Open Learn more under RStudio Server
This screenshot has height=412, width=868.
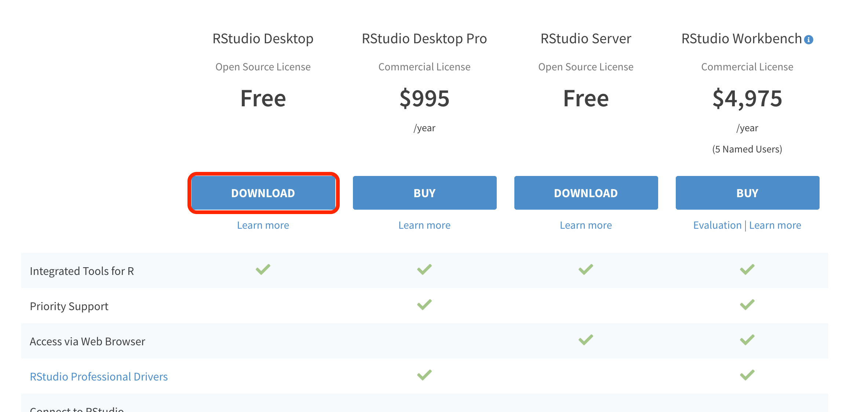(586, 225)
